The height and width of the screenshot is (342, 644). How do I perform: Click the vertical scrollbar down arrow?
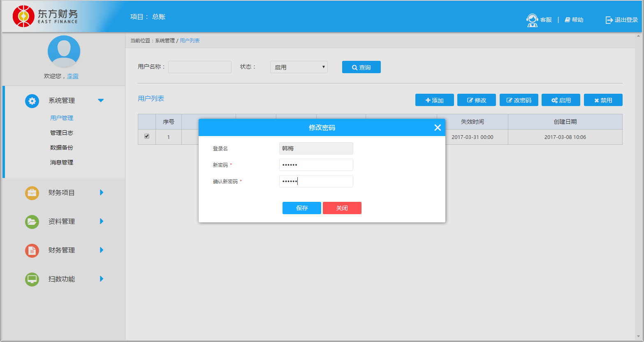click(x=639, y=337)
